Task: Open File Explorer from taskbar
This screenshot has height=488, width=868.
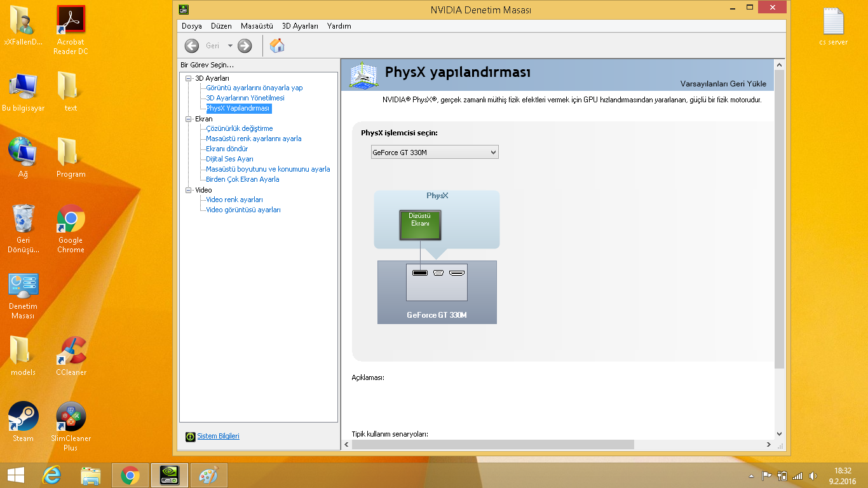Action: point(91,475)
